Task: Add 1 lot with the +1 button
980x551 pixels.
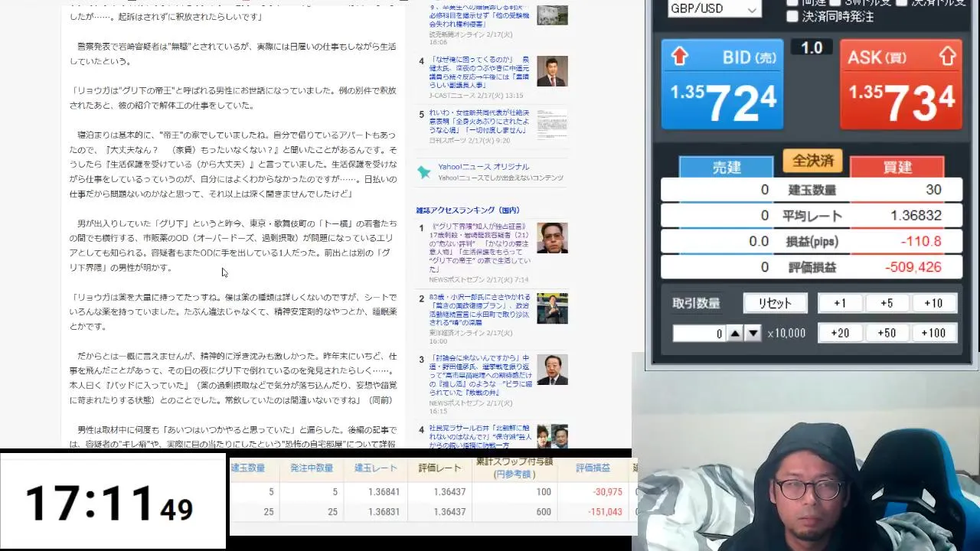Action: tap(840, 303)
